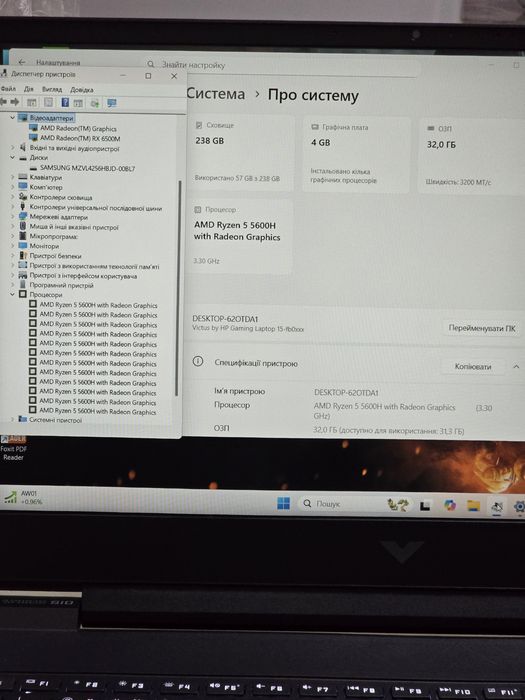Click the search highlight icon in taskbar search box

pos(398,504)
